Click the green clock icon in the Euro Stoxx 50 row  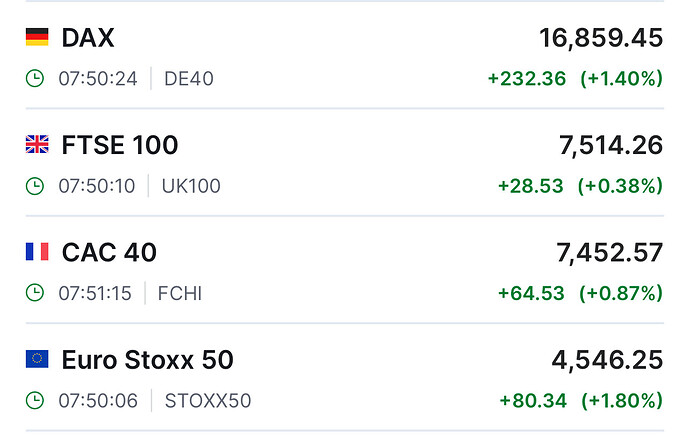coord(35,401)
